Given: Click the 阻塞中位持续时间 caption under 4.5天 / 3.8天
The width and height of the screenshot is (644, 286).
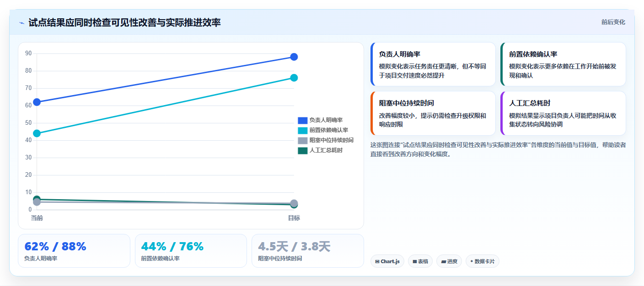Looking at the screenshot, I should point(280,259).
